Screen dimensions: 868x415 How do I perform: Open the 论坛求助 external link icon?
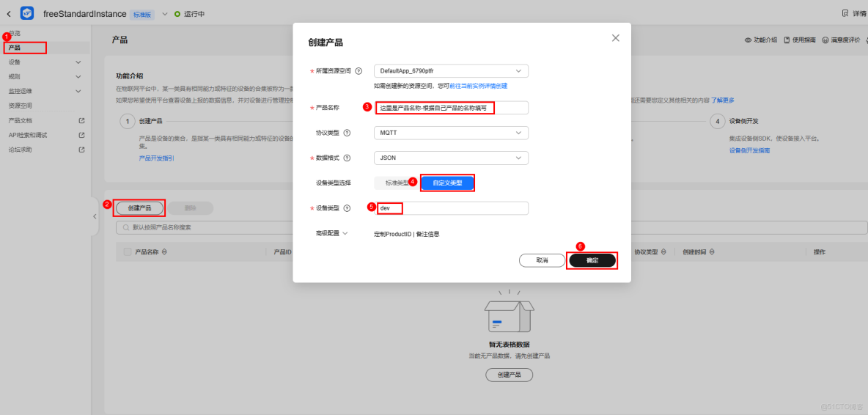coord(81,149)
